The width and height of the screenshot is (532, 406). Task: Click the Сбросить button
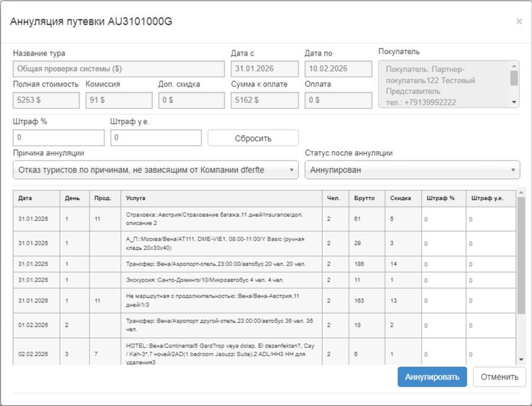click(253, 138)
